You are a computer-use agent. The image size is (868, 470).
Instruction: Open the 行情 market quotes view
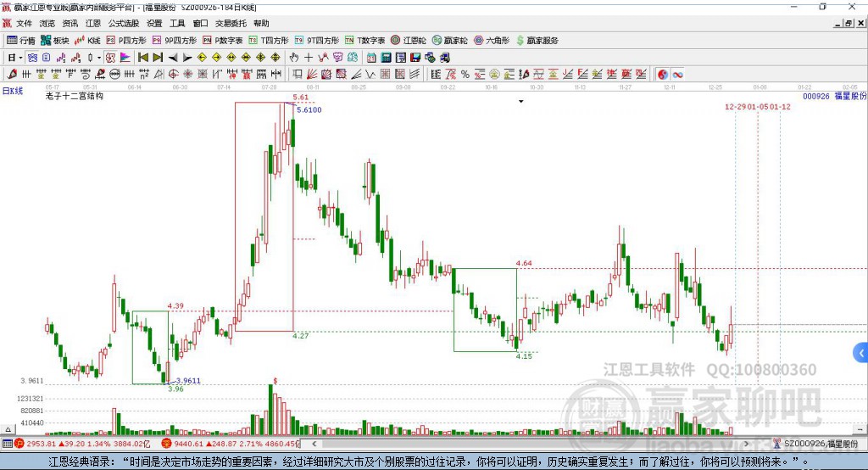coord(21,41)
